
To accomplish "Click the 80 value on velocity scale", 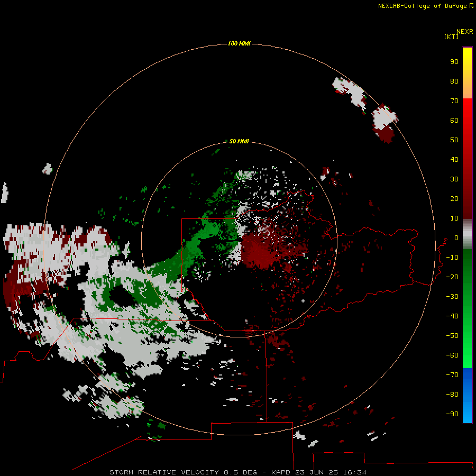I will (x=454, y=81).
